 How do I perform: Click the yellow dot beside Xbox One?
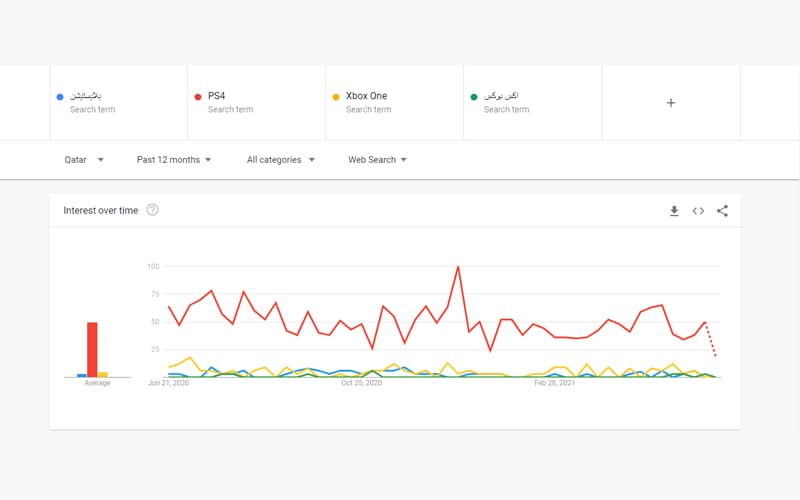pos(336,96)
